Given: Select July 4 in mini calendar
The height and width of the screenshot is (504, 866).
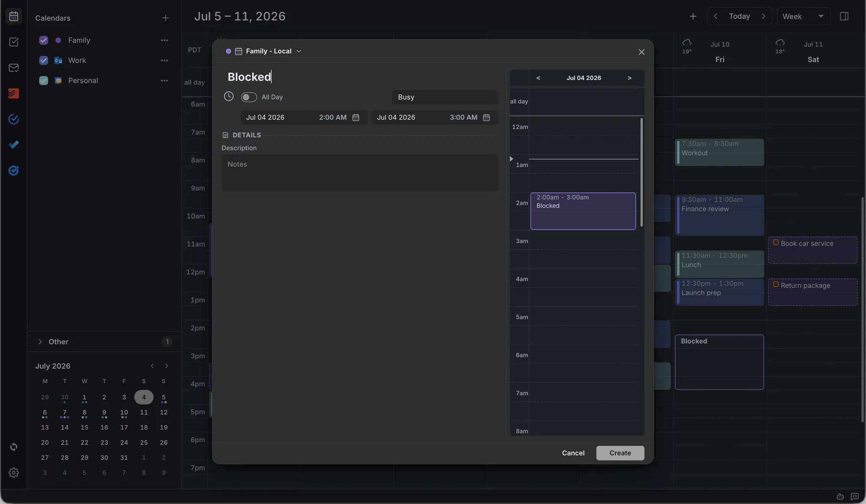Looking at the screenshot, I should tap(144, 397).
